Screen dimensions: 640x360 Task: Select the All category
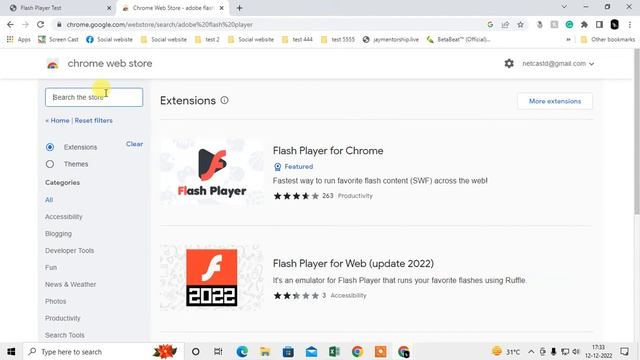pos(49,200)
